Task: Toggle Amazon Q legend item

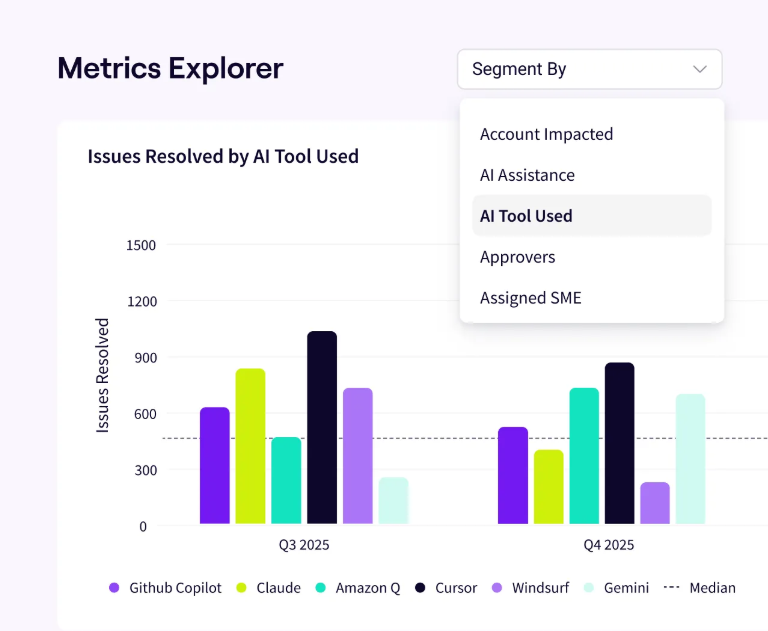Action: [358, 588]
